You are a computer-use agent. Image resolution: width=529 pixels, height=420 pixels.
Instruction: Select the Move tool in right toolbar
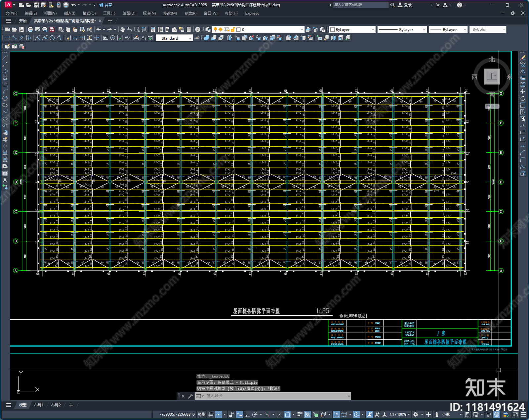coord(523,92)
